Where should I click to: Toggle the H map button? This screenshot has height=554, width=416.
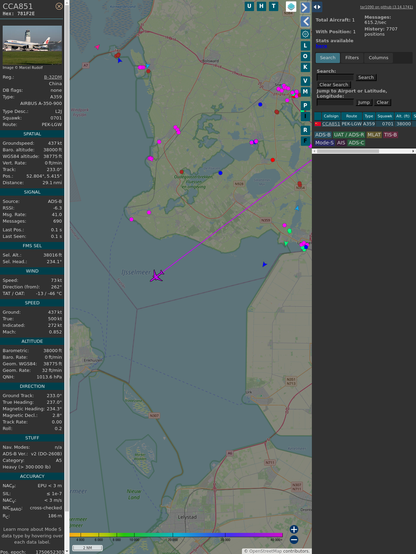pyautogui.click(x=261, y=6)
